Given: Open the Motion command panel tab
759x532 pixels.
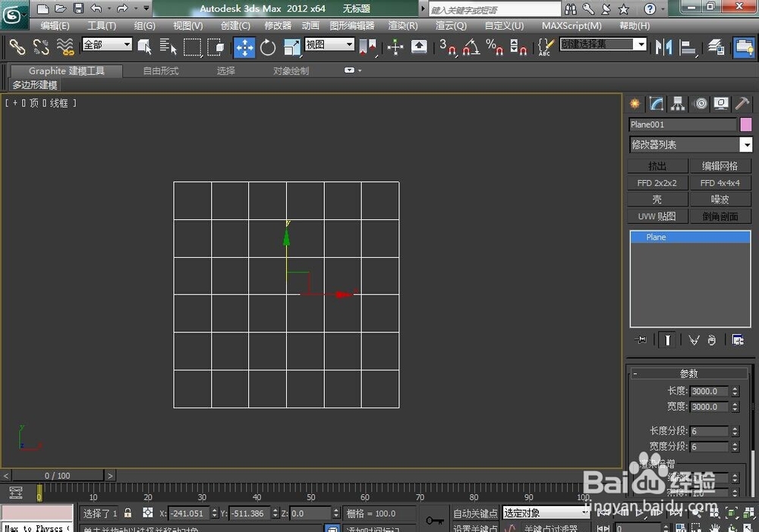Looking at the screenshot, I should (700, 104).
